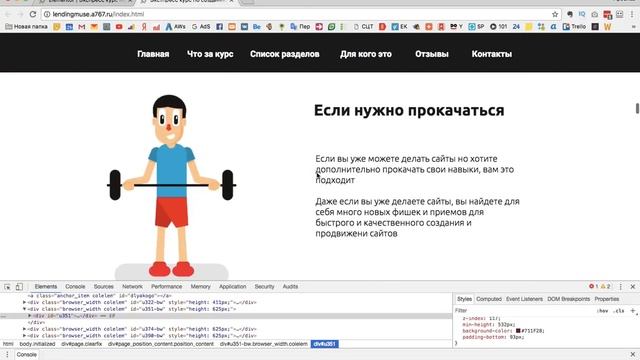
Task: Toggle .cls class editor
Action: [x=619, y=311]
